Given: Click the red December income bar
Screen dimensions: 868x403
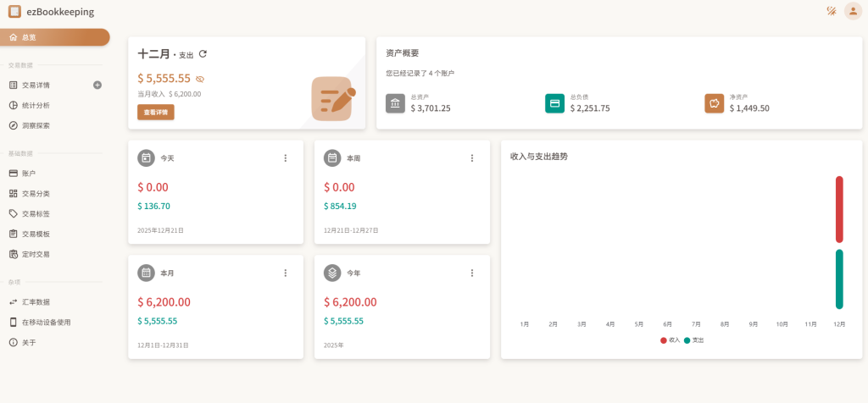Looking at the screenshot, I should (x=839, y=208).
